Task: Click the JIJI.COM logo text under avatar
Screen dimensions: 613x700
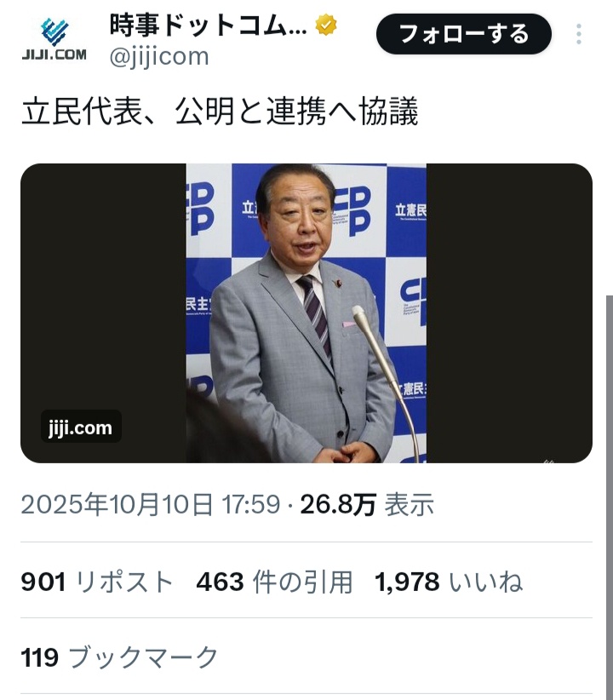Action: [54, 55]
